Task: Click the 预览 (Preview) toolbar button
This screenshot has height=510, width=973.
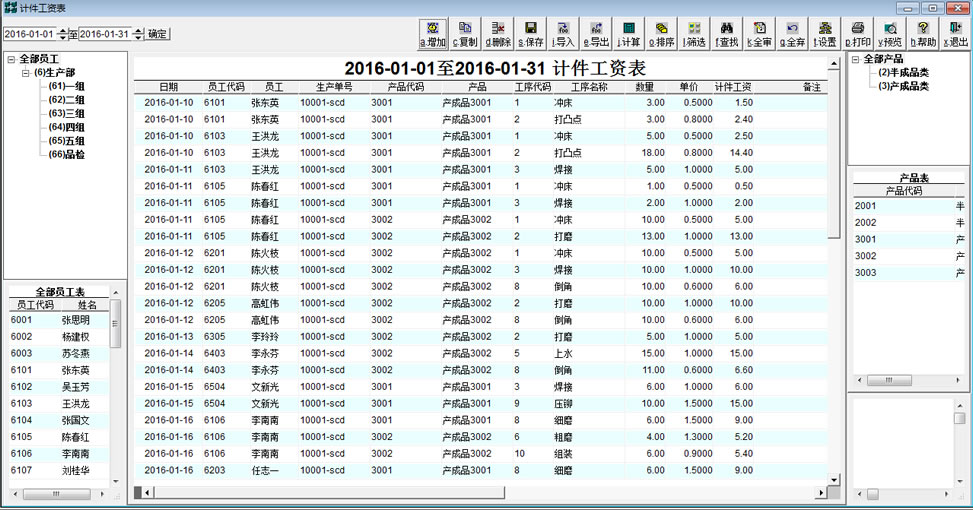Action: tap(890, 34)
